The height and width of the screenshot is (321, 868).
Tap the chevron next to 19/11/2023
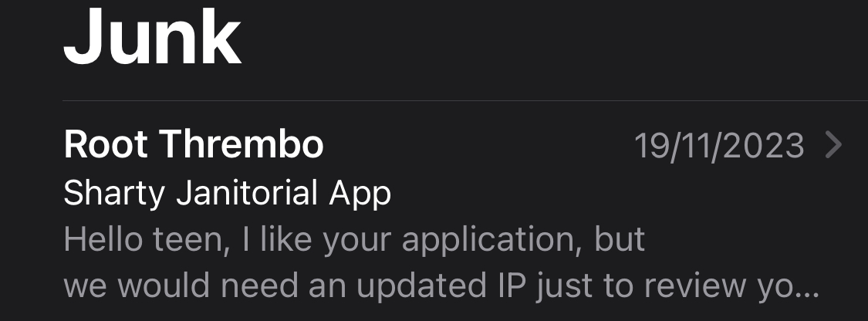(833, 146)
